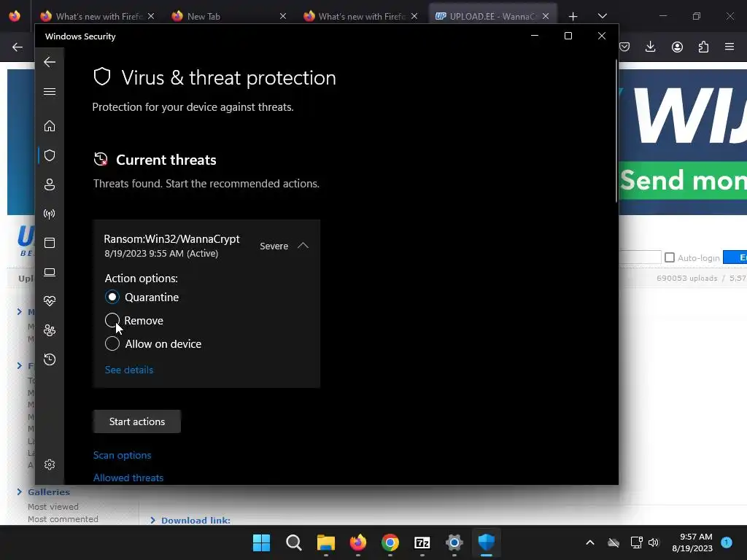Collapse the WannaCrypt threat entry
This screenshot has height=560, width=747.
click(x=303, y=246)
